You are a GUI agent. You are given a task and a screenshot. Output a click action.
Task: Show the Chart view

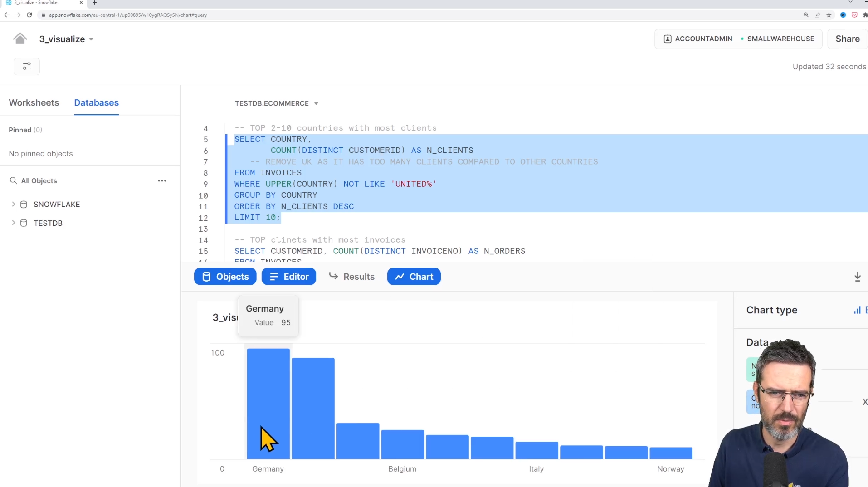pos(414,277)
